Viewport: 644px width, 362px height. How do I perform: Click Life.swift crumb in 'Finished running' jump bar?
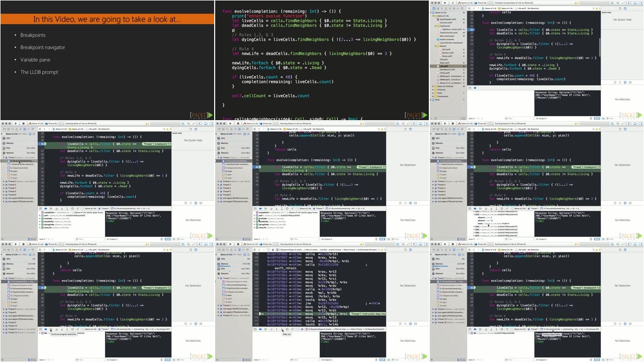(521, 8)
